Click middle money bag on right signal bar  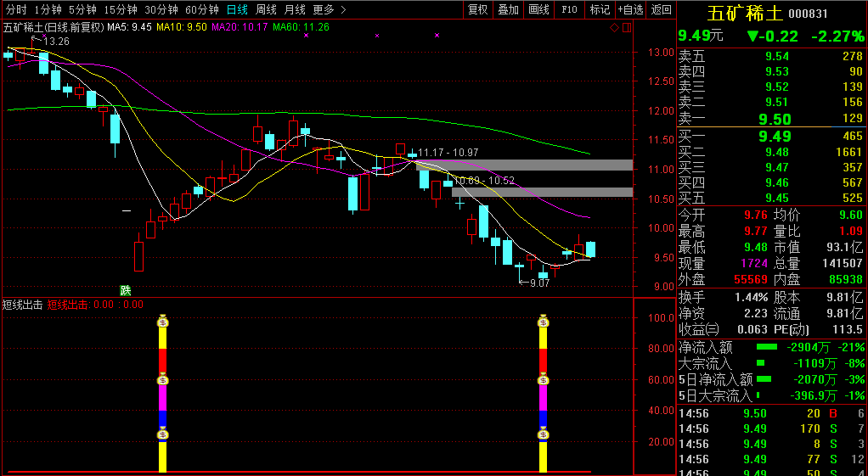(x=543, y=380)
